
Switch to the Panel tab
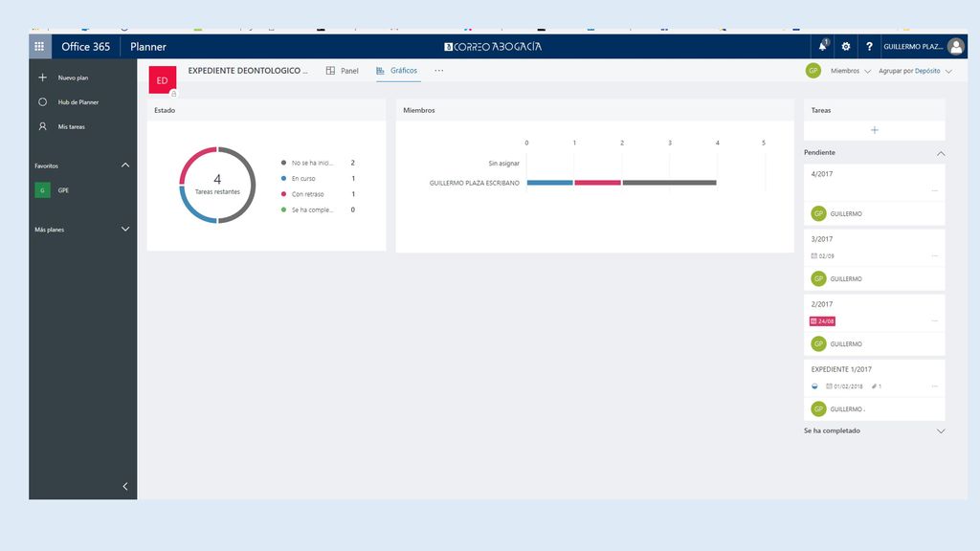pos(343,71)
